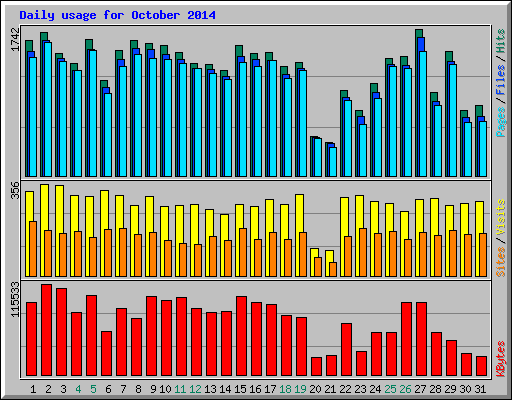Click green day 11 label
This screenshot has height=400, width=512.
180,389
